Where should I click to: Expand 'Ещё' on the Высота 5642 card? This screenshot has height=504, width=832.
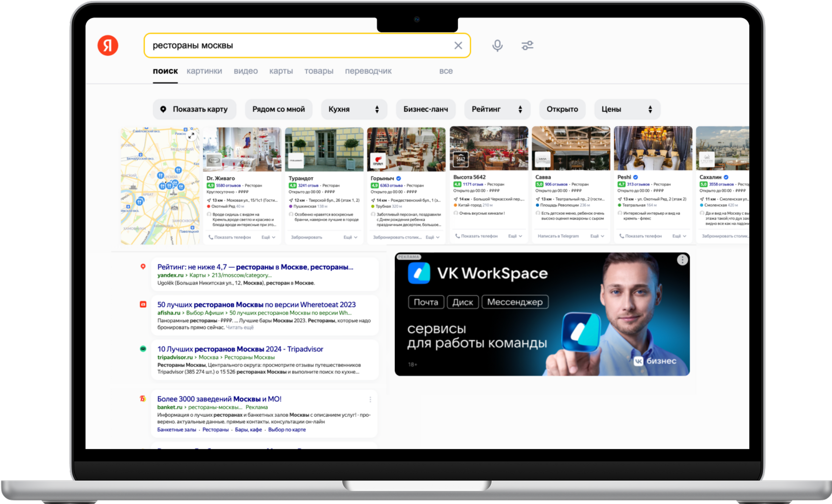pyautogui.click(x=515, y=236)
